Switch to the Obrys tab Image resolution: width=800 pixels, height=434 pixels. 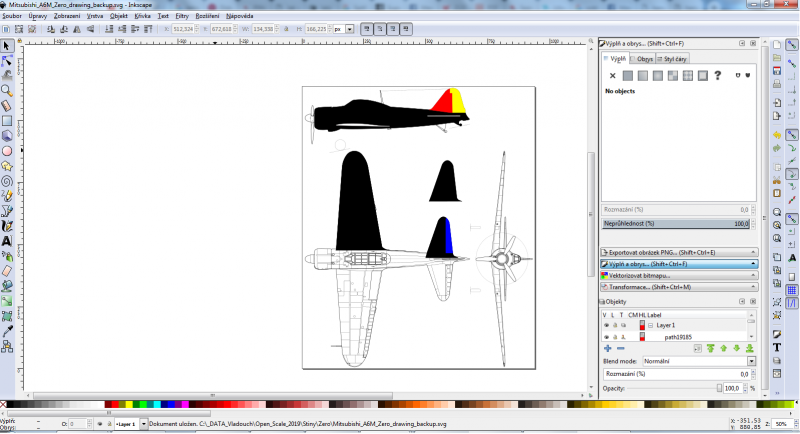(x=642, y=59)
